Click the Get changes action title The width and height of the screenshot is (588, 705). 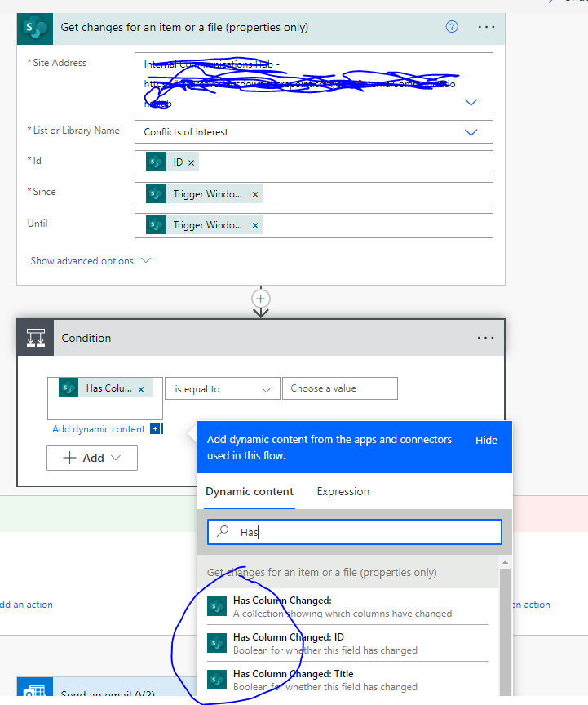click(184, 27)
